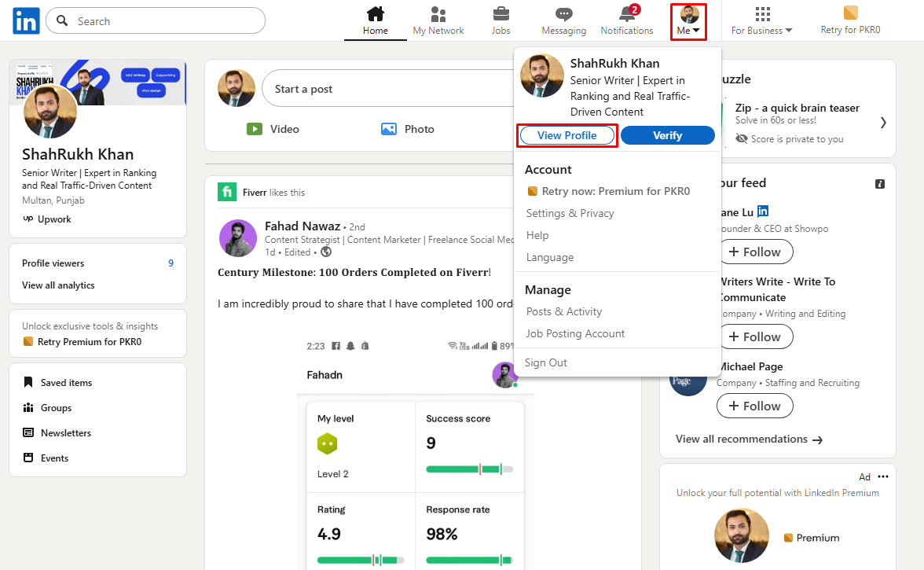Open the Ad options ellipsis
This screenshot has height=570, width=924.
(x=883, y=477)
